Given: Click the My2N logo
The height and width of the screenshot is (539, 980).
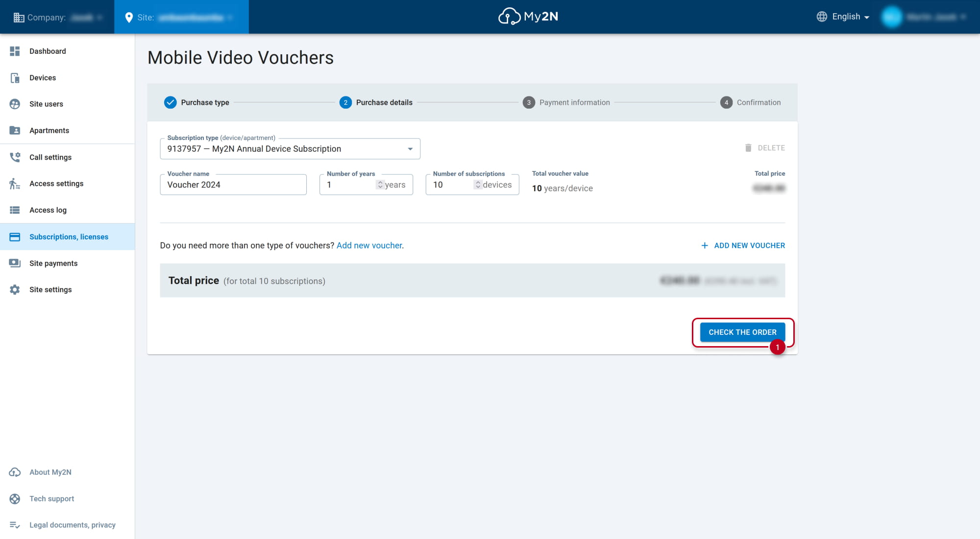Looking at the screenshot, I should click(x=528, y=17).
